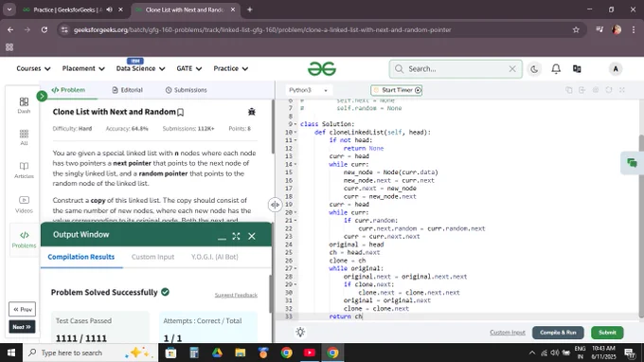This screenshot has width=644, height=362.
Task: Click the green sidebar expand arrow
Action: (x=42, y=96)
